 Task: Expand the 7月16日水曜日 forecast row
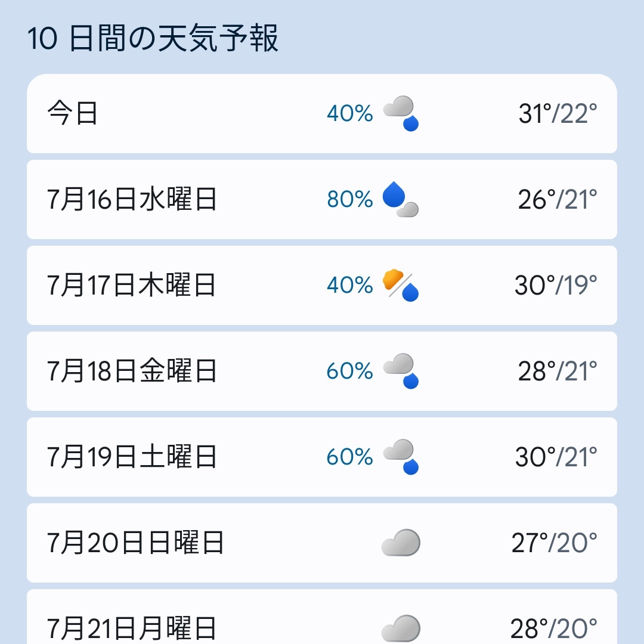point(322,200)
